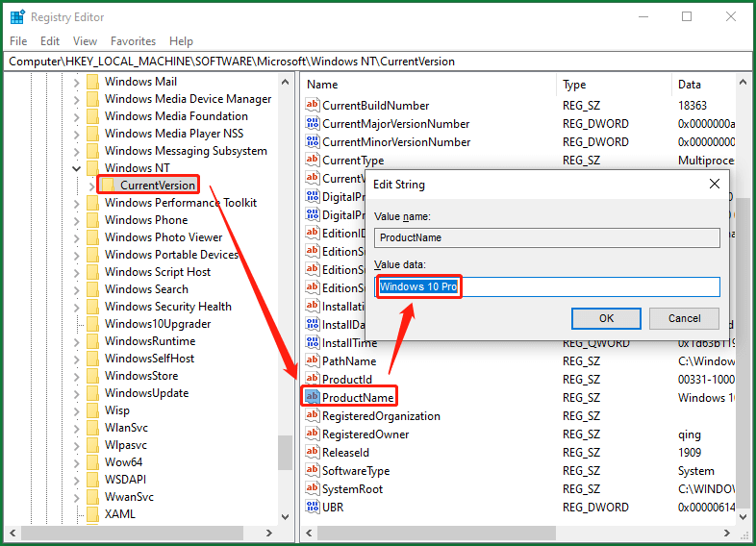Expand the WwanSvc key
Screen dimensions: 756x546
point(76,497)
